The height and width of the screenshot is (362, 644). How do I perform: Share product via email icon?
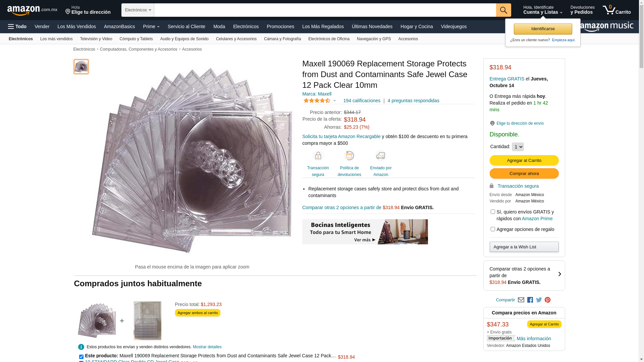(x=521, y=300)
